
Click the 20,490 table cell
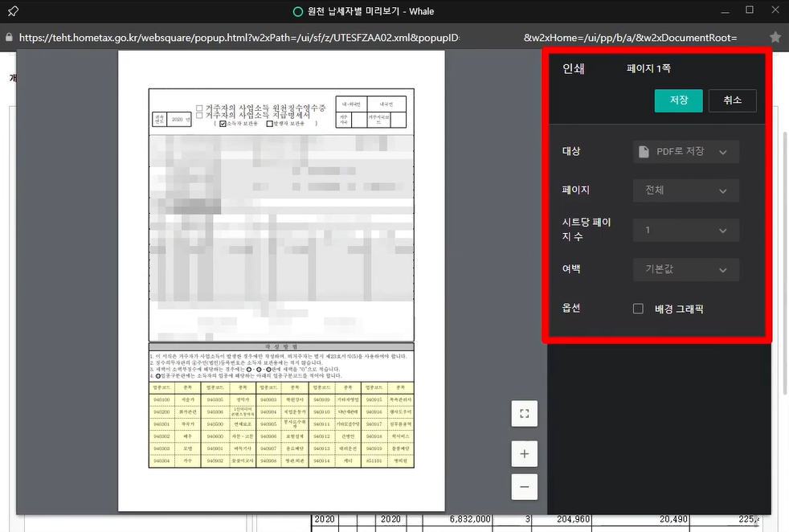tap(673, 519)
